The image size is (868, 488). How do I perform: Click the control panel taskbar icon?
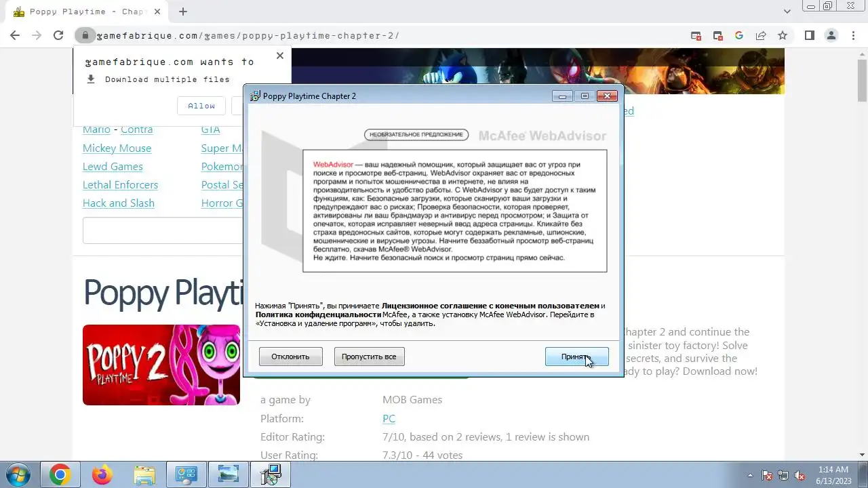[x=186, y=475]
